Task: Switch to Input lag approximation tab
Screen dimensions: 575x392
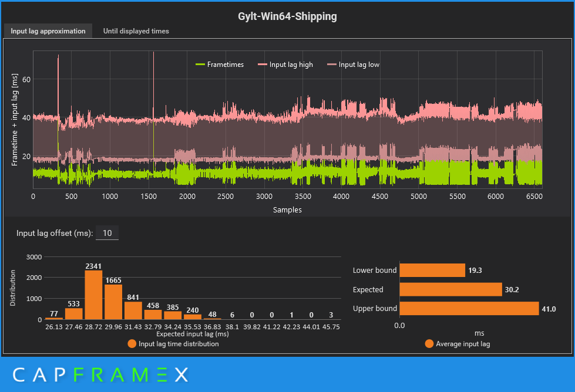Action: [48, 31]
